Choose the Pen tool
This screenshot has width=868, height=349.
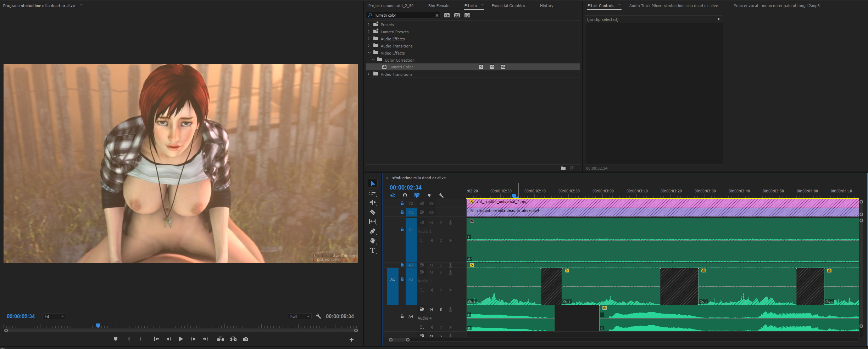pyautogui.click(x=372, y=231)
